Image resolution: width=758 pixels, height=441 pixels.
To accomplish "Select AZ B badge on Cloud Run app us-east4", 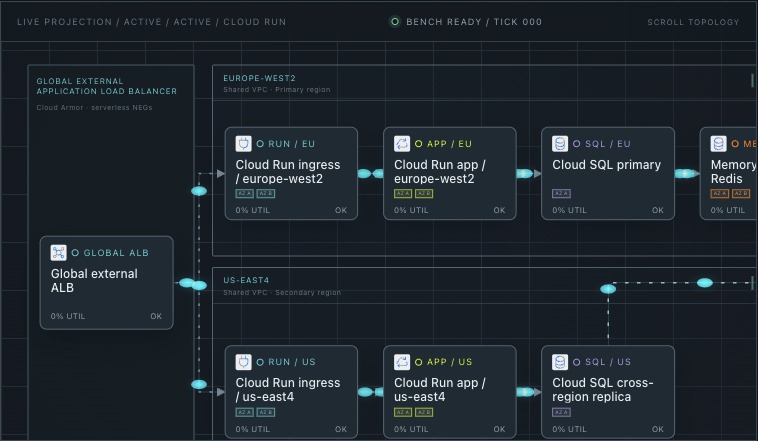I will coord(424,412).
